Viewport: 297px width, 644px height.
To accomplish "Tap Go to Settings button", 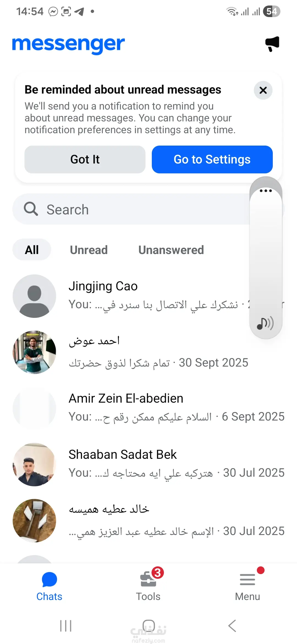I will coord(212,160).
